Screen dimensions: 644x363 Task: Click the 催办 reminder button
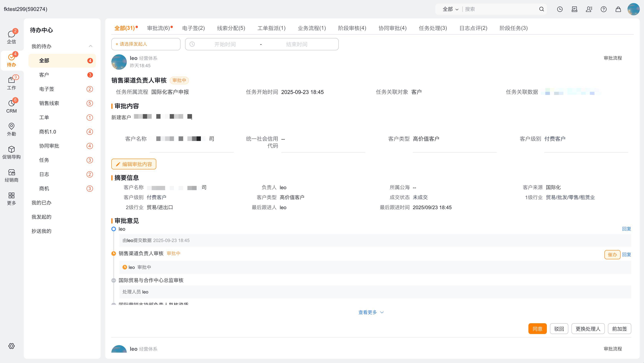[x=612, y=254]
